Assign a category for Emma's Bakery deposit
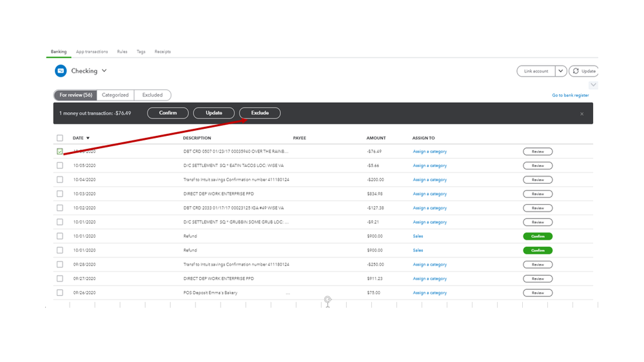Viewport: 644px width, 362px height. [429, 292]
